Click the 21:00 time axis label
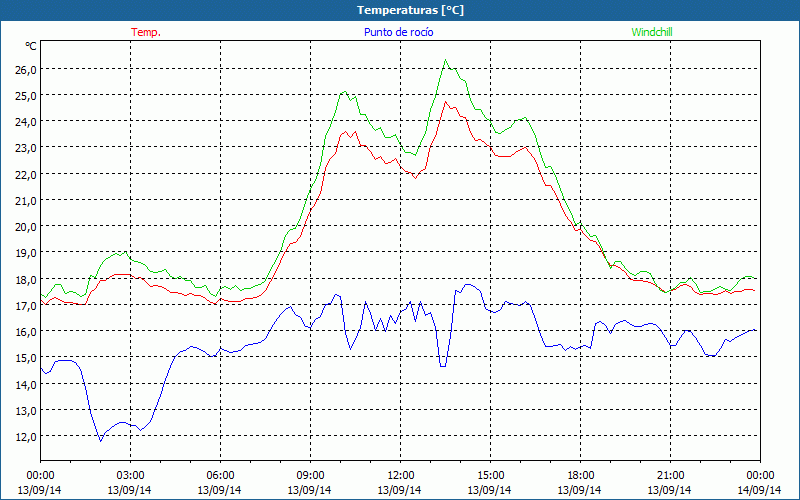Image resolution: width=800 pixels, height=500 pixels. coord(670,476)
